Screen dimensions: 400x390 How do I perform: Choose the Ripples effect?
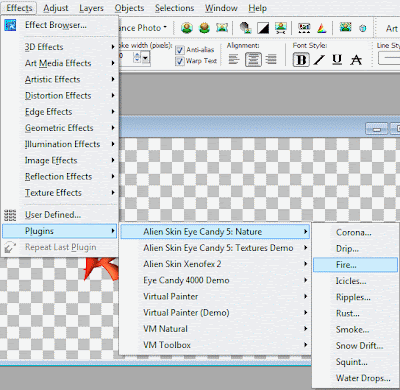pyautogui.click(x=355, y=297)
